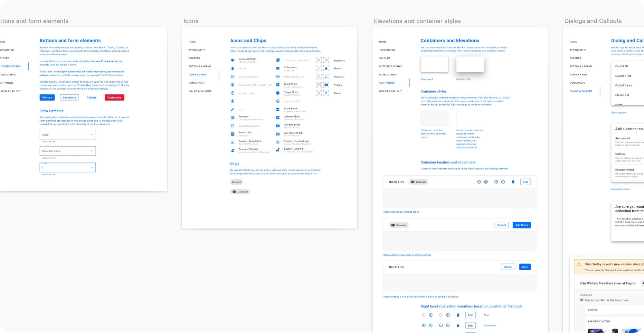Select the Radio X chip
The image size is (644, 333).
pyautogui.click(x=236, y=182)
